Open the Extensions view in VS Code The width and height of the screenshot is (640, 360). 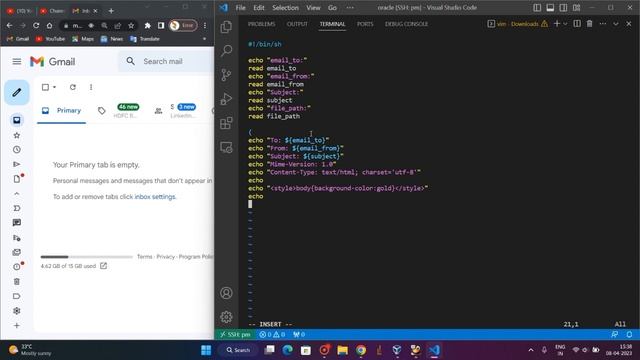pyautogui.click(x=226, y=123)
